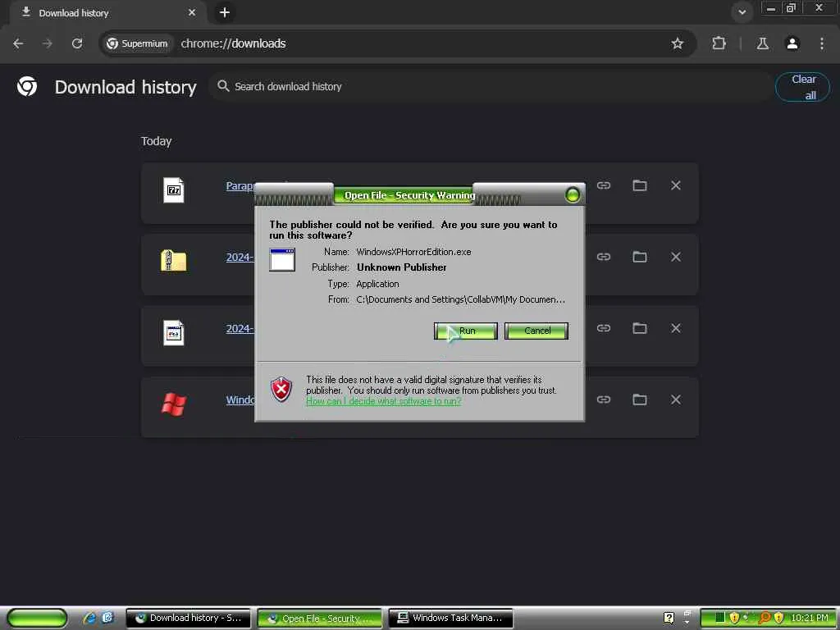Show Parap 7z file in folder
840x630 pixels.
(x=640, y=185)
